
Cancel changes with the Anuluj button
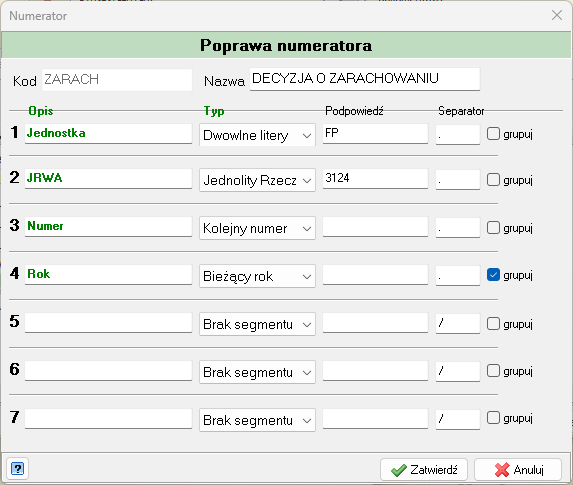point(518,470)
